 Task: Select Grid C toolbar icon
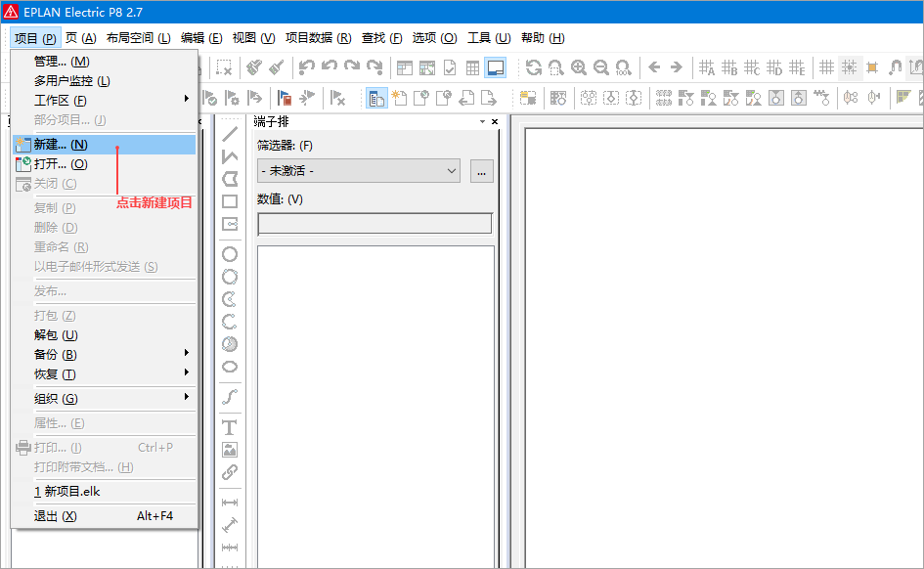coord(752,67)
